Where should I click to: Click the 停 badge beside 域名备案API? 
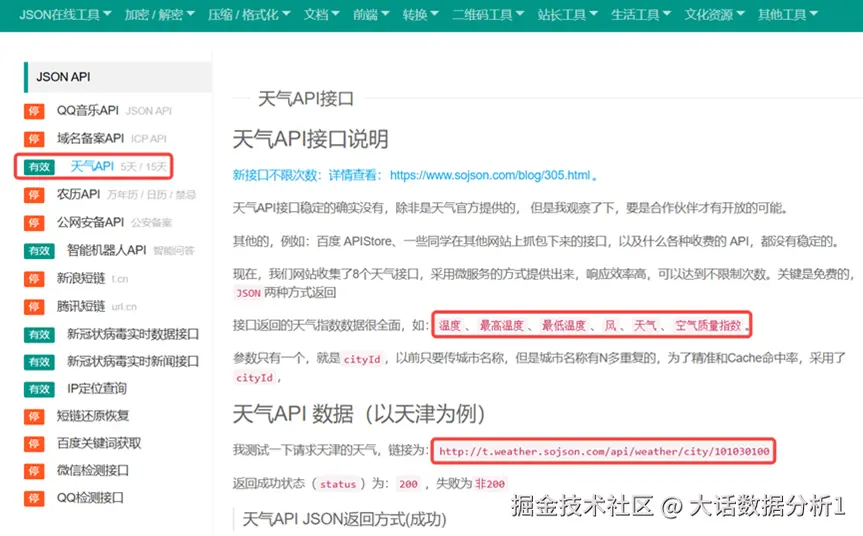pos(34,139)
